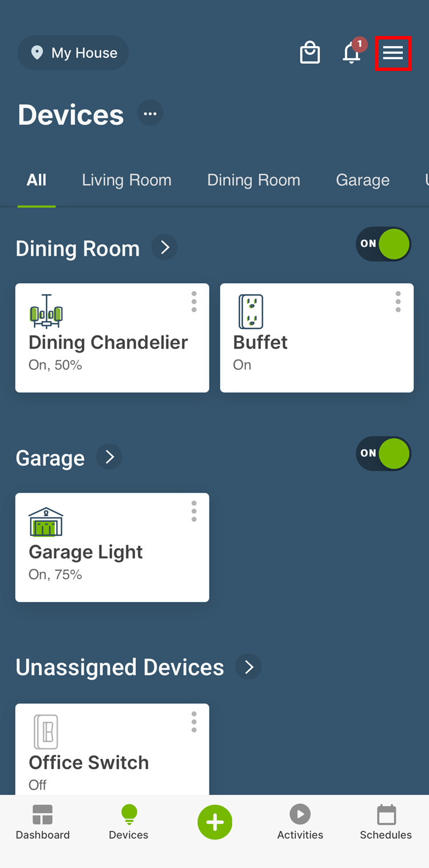Screen dimensions: 429x868
Task: Open Office Switch's three-dot menu
Action: pos(194,722)
